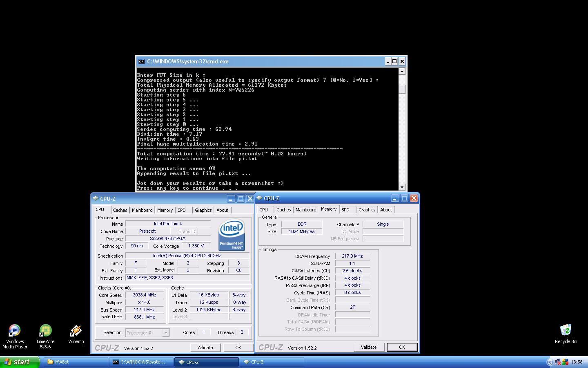Click Instructions field MMX, SSE, SSE2, SSE3
Image resolution: width=588 pixels, height=368 pixels.
(x=187, y=278)
